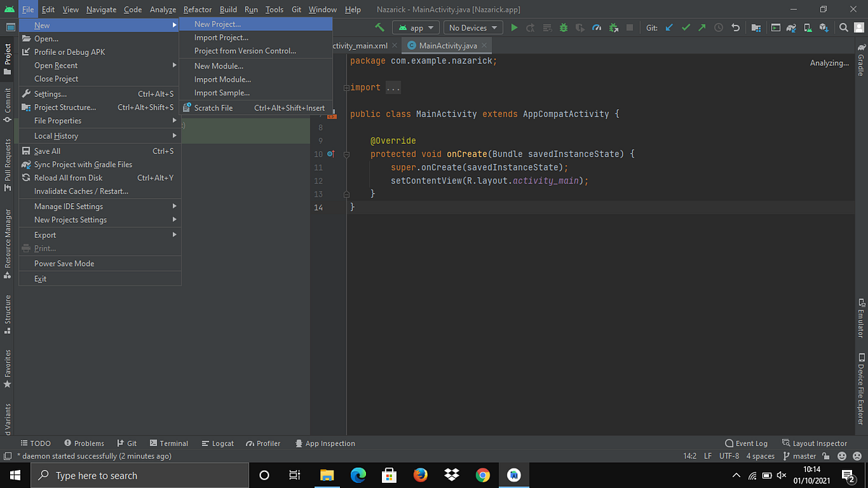Toggle a breakpoint on line 10

(x=332, y=153)
